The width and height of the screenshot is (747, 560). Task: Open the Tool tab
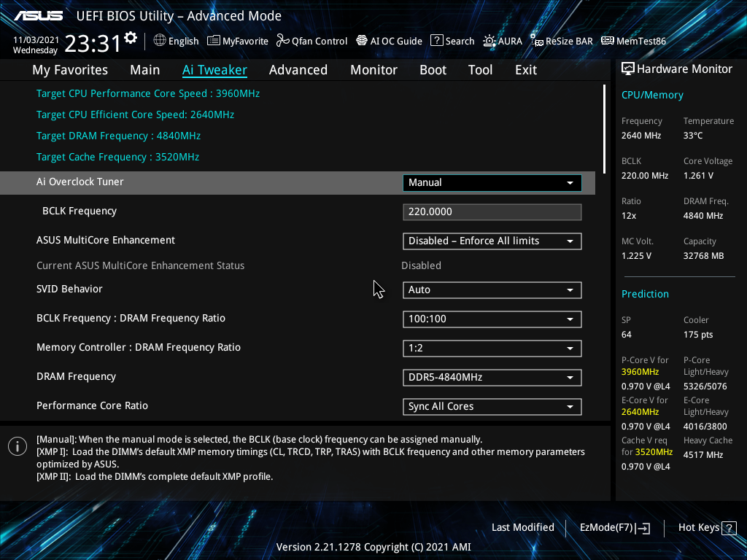pyautogui.click(x=480, y=70)
